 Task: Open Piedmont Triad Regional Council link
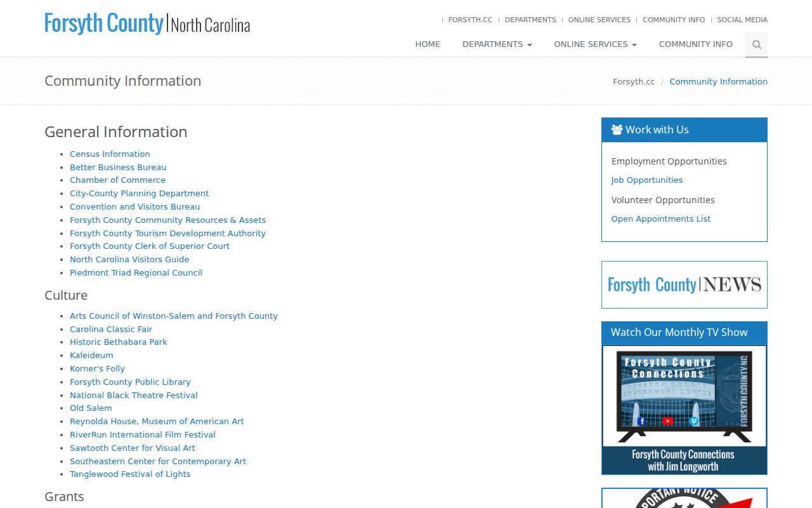point(136,273)
